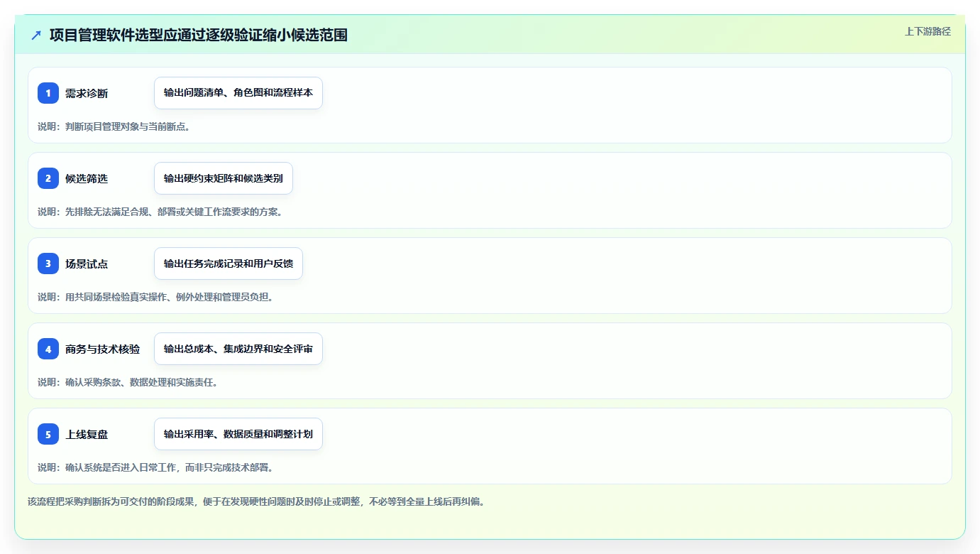Viewport: 980px width, 554px height.
Task: Click the 候选筛选 step title
Action: point(87,179)
